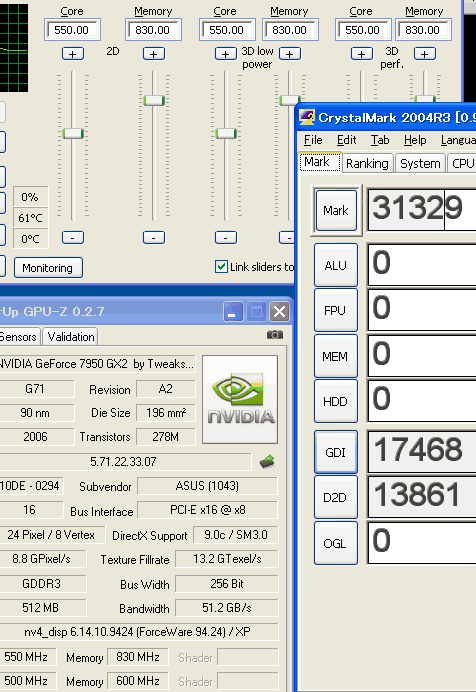Click the 3D low power Memory slider handle

coord(290,100)
